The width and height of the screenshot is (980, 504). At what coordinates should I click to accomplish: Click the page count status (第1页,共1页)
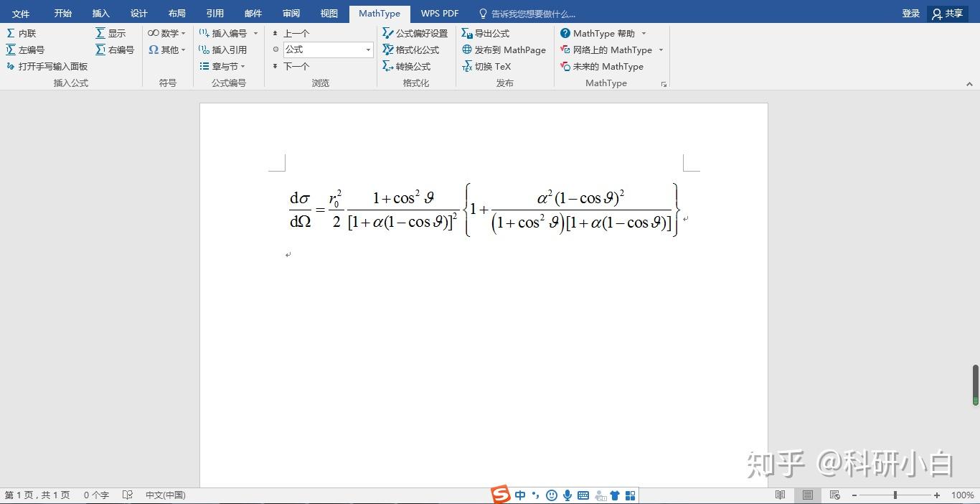[37, 495]
